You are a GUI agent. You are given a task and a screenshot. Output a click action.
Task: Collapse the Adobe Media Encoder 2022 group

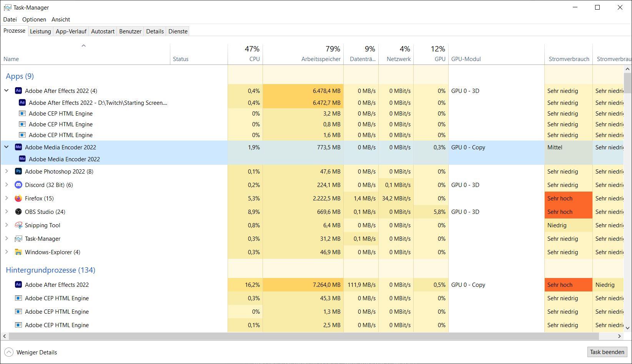click(6, 147)
